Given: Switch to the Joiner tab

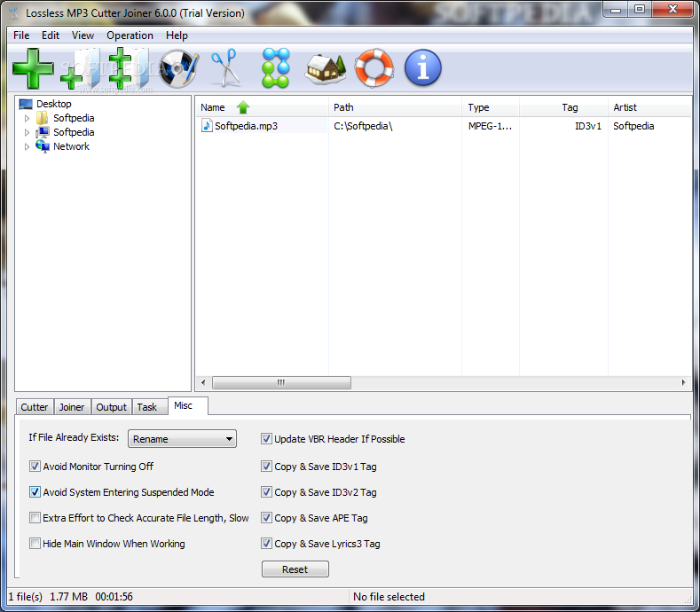Looking at the screenshot, I should point(72,407).
